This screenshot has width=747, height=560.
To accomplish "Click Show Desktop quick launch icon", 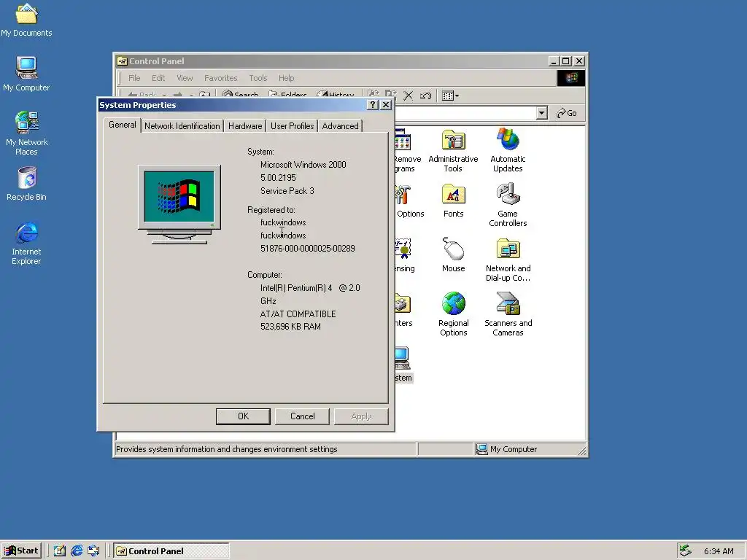I will [x=60, y=551].
